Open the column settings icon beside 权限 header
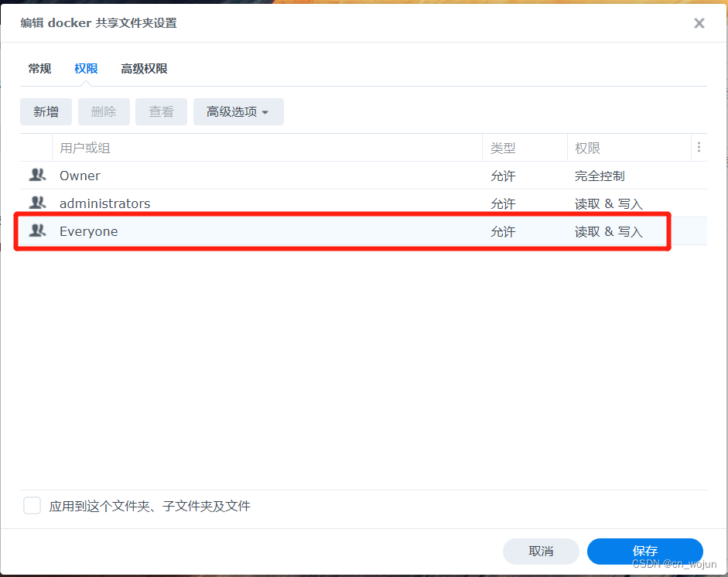The image size is (728, 577). tap(699, 147)
